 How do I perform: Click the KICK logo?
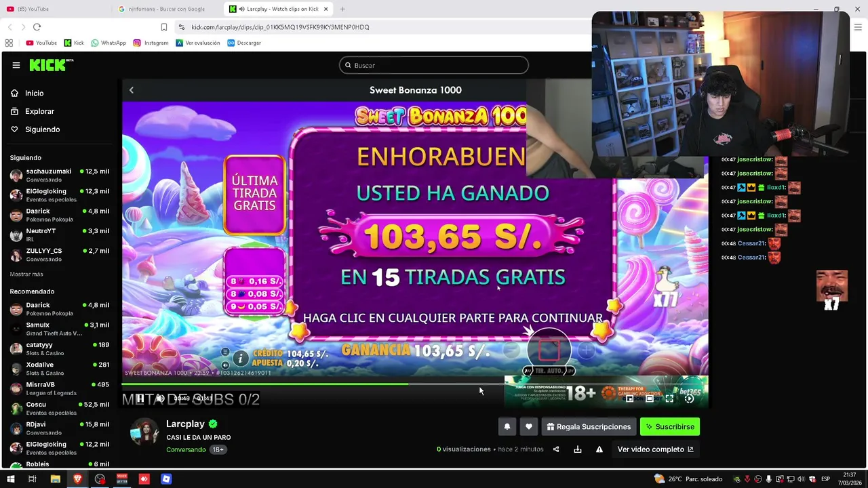tap(51, 65)
